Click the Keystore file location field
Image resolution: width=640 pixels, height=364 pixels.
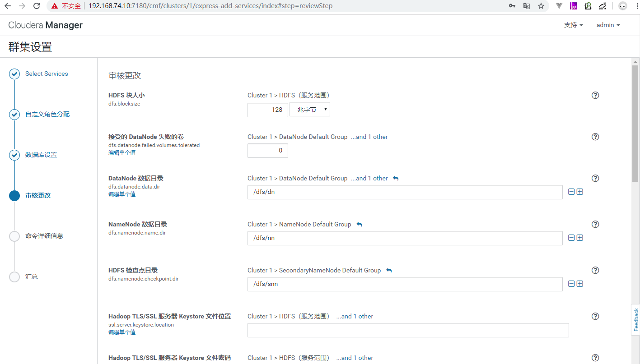point(408,330)
